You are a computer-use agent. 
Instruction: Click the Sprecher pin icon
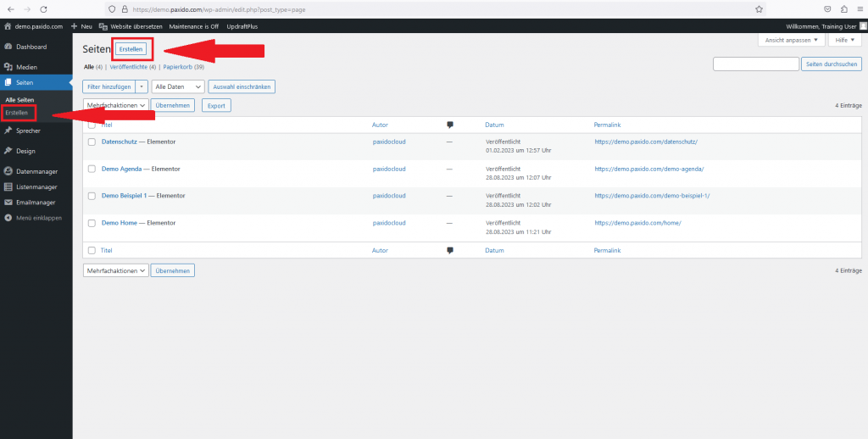tap(8, 131)
